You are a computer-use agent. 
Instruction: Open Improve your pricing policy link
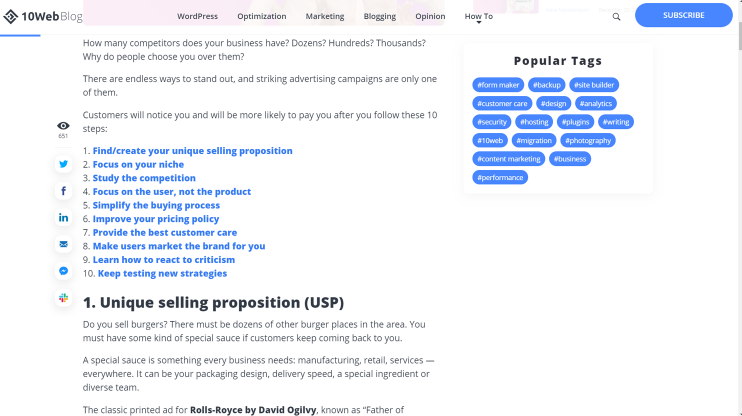tap(156, 219)
